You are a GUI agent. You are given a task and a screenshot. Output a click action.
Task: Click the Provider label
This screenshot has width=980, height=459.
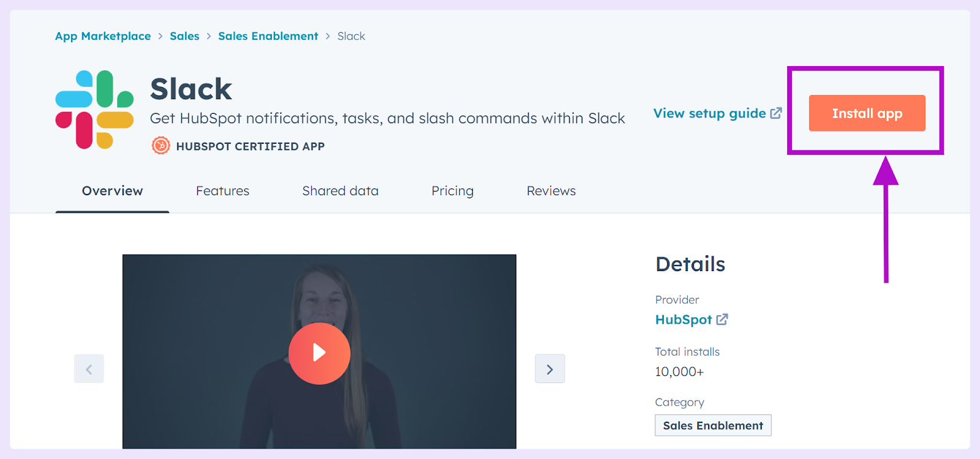677,300
